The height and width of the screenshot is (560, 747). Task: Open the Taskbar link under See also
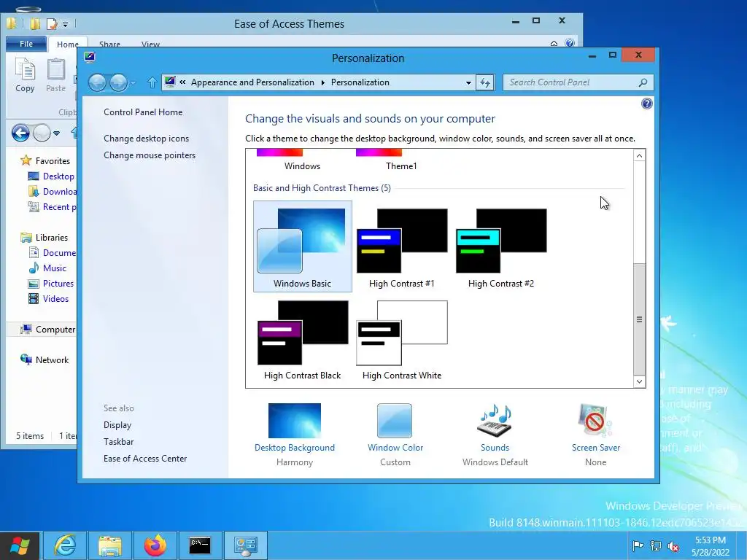pos(119,441)
